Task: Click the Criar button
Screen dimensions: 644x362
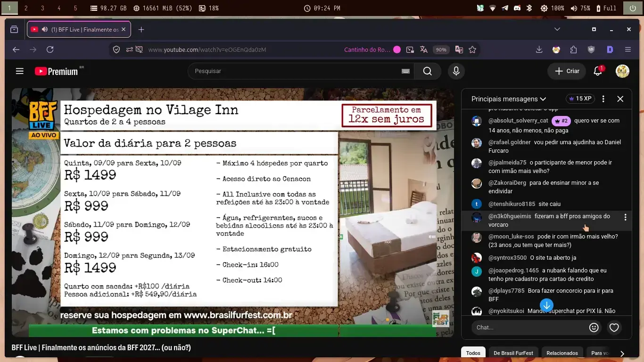Action: (x=566, y=71)
